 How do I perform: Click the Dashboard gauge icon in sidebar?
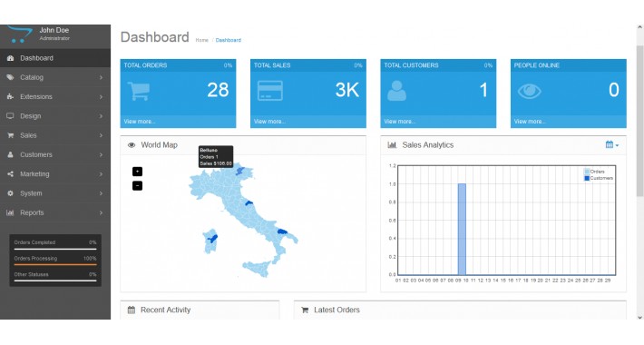(10, 58)
